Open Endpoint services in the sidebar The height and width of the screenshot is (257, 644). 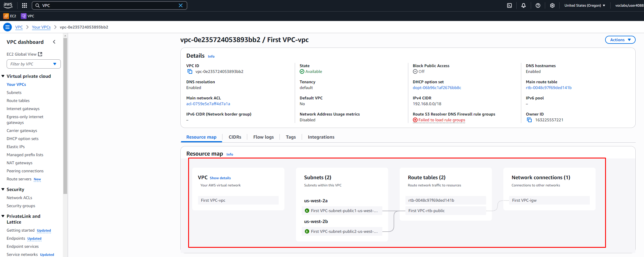(x=22, y=246)
